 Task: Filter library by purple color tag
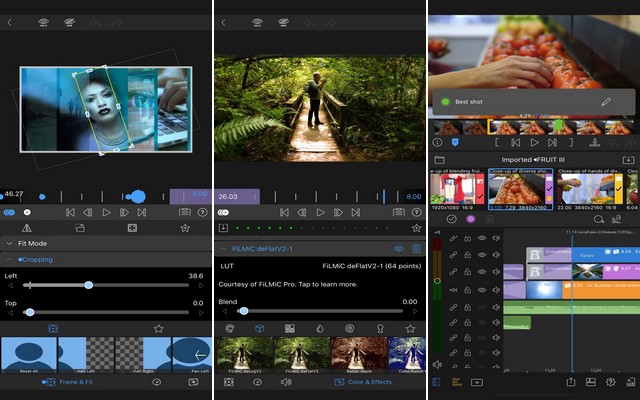(x=471, y=219)
